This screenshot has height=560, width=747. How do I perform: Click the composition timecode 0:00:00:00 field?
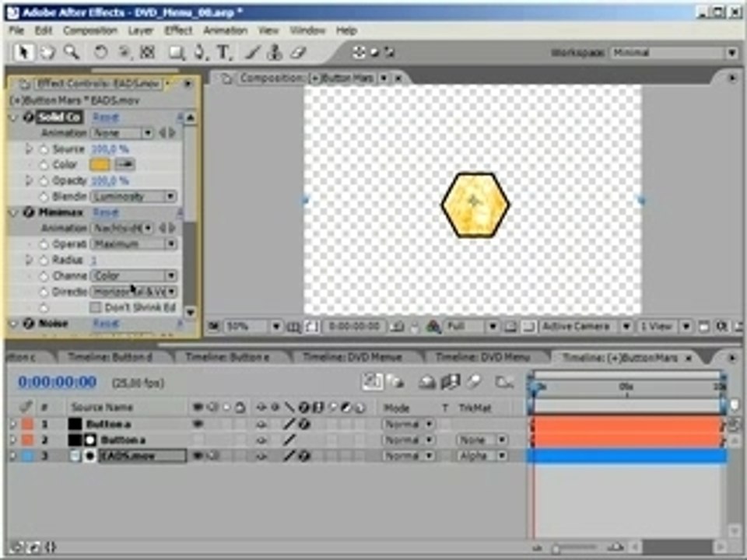pos(355,327)
